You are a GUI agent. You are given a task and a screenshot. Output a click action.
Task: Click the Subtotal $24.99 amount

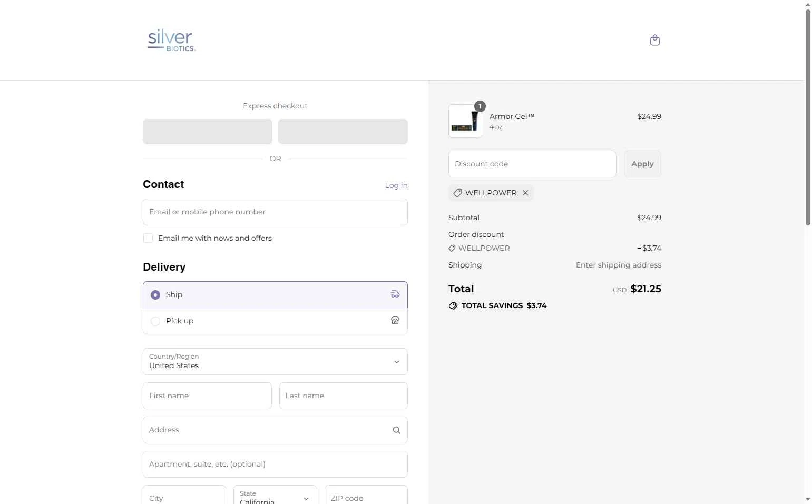point(649,218)
